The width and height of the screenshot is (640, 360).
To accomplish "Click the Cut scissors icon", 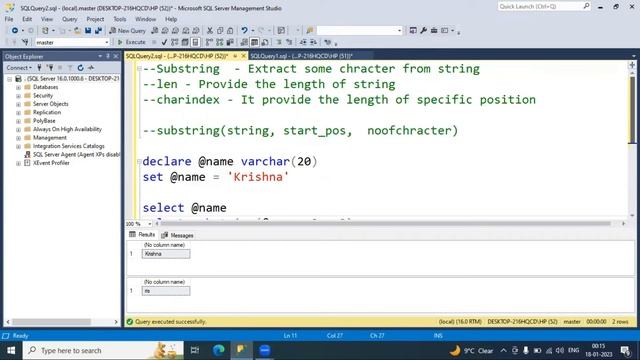I will 210,31.
